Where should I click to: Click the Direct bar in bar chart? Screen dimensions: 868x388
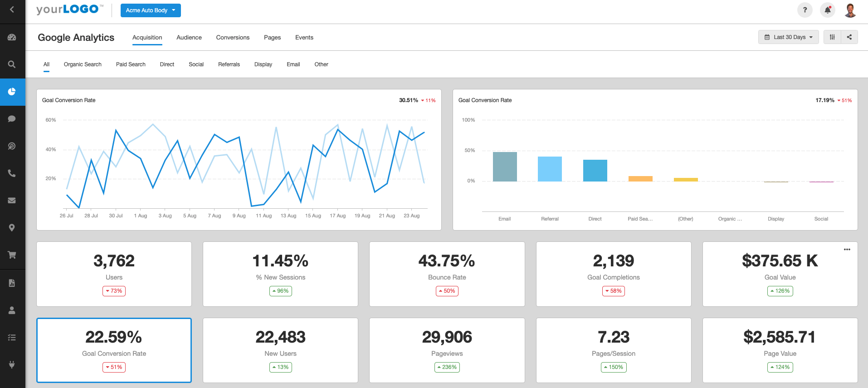tap(595, 171)
